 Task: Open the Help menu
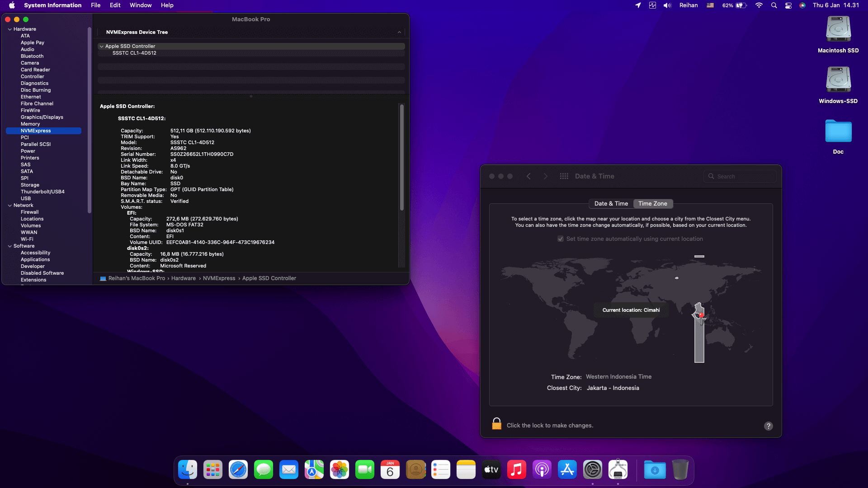pyautogui.click(x=167, y=5)
